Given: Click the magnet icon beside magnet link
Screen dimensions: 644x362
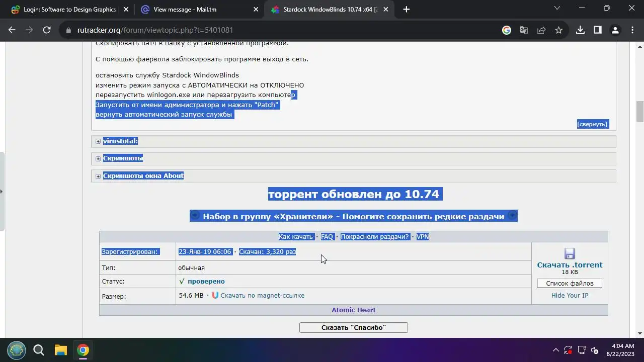Looking at the screenshot, I should point(215,295).
